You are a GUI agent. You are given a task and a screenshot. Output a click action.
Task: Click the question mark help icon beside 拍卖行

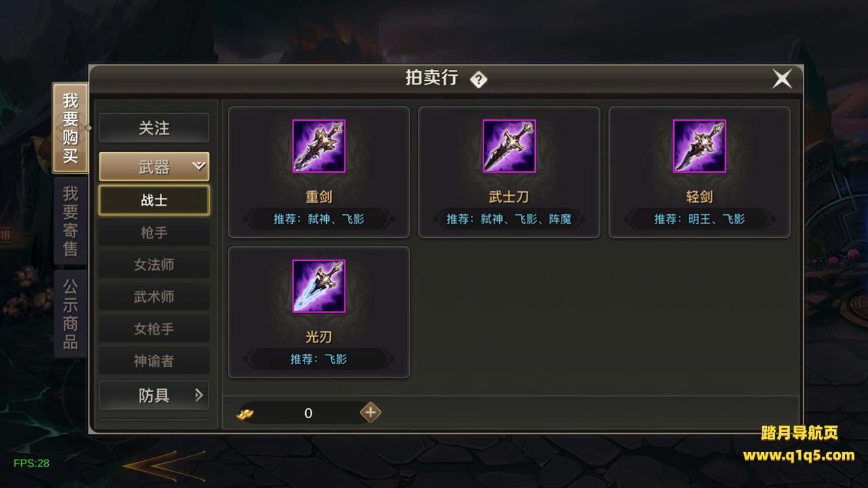point(479,79)
